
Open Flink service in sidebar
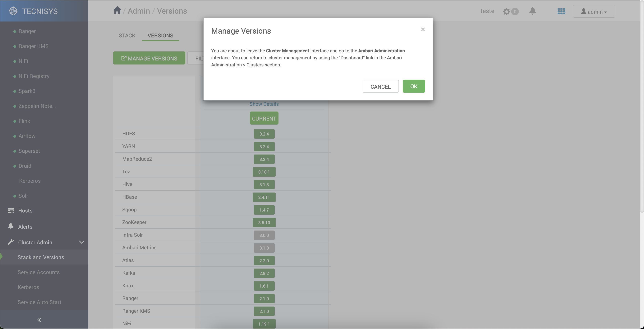point(24,121)
